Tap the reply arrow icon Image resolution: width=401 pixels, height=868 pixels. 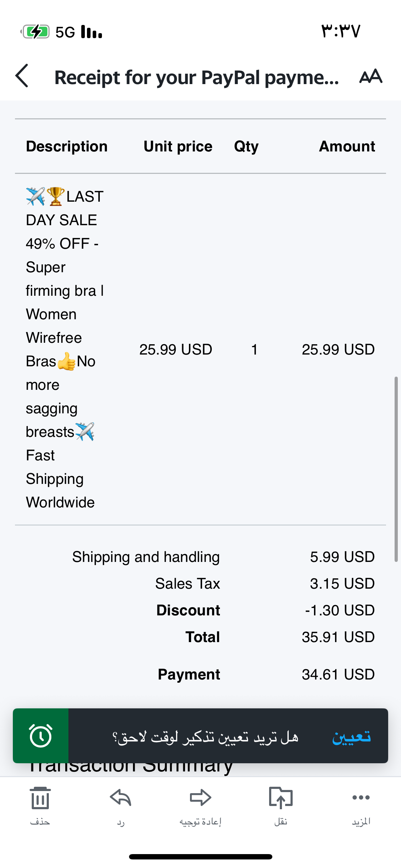(x=120, y=798)
